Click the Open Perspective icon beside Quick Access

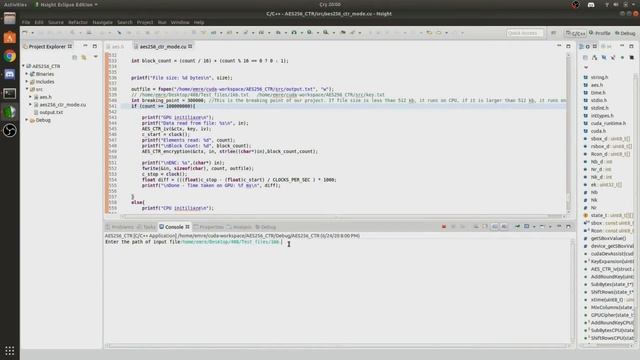click(553, 33)
